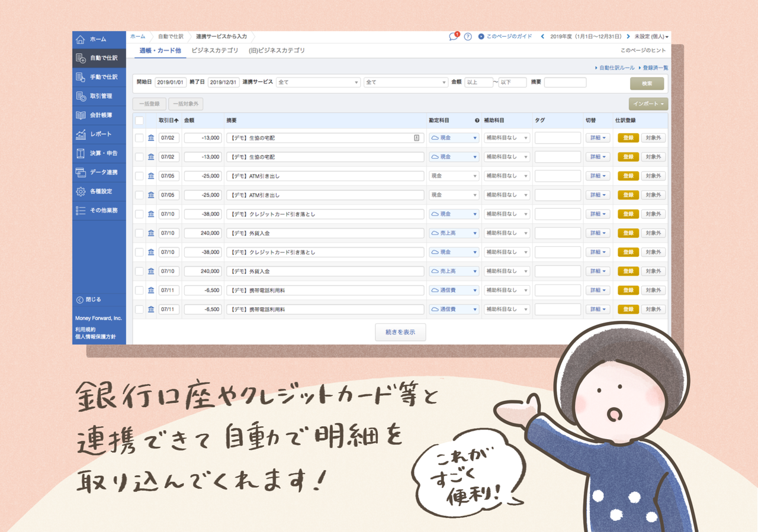This screenshot has width=758, height=532.
Task: Switch to 通帳・カード他 tab
Action: point(160,51)
